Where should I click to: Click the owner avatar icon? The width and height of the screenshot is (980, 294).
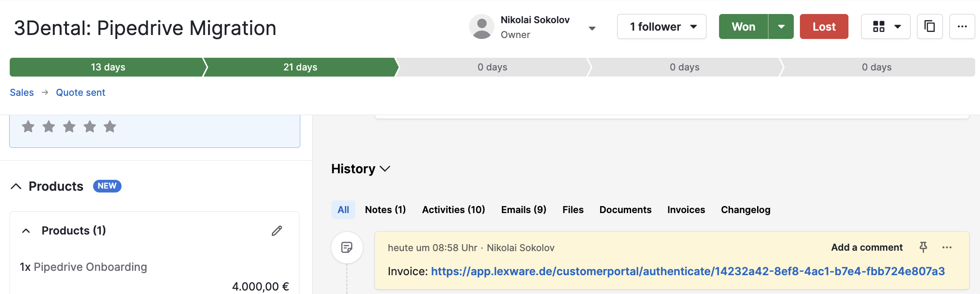click(x=482, y=27)
